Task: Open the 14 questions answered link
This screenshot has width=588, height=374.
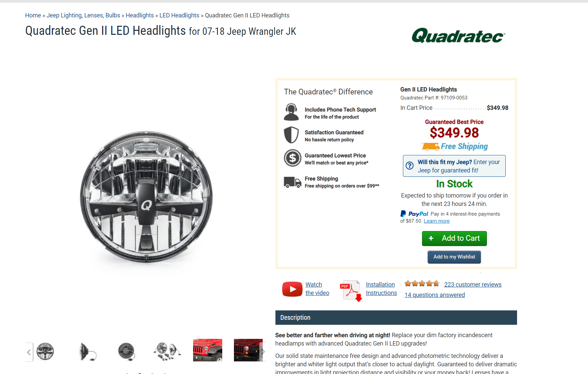Action: click(435, 295)
